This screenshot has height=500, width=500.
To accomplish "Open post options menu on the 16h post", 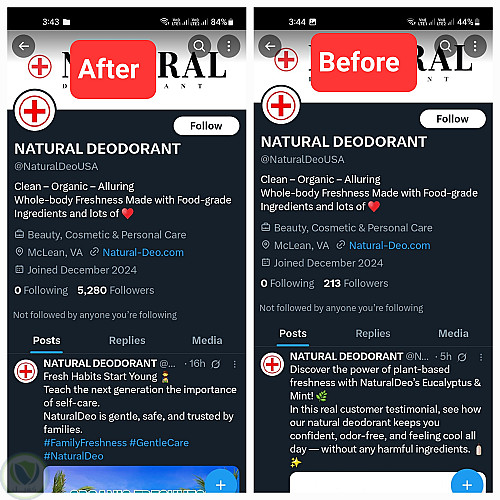I will (235, 364).
